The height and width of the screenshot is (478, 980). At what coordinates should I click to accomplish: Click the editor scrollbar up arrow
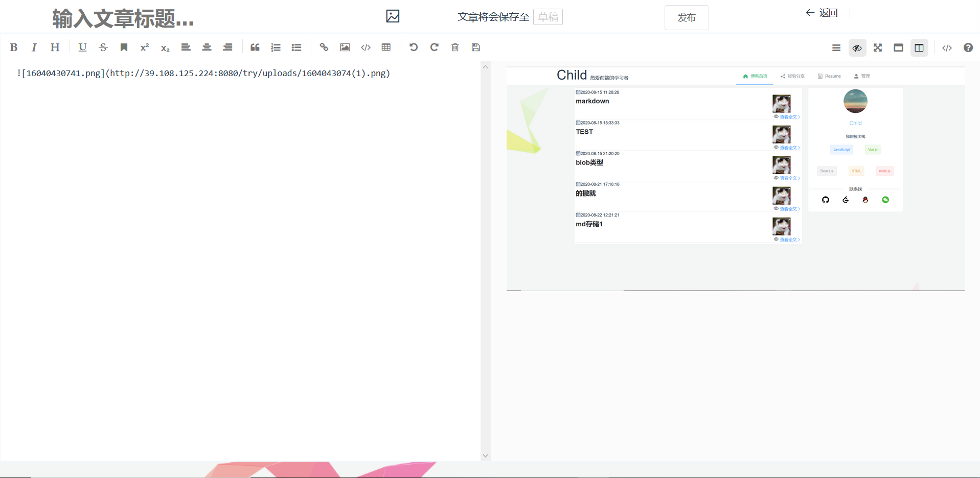[486, 67]
